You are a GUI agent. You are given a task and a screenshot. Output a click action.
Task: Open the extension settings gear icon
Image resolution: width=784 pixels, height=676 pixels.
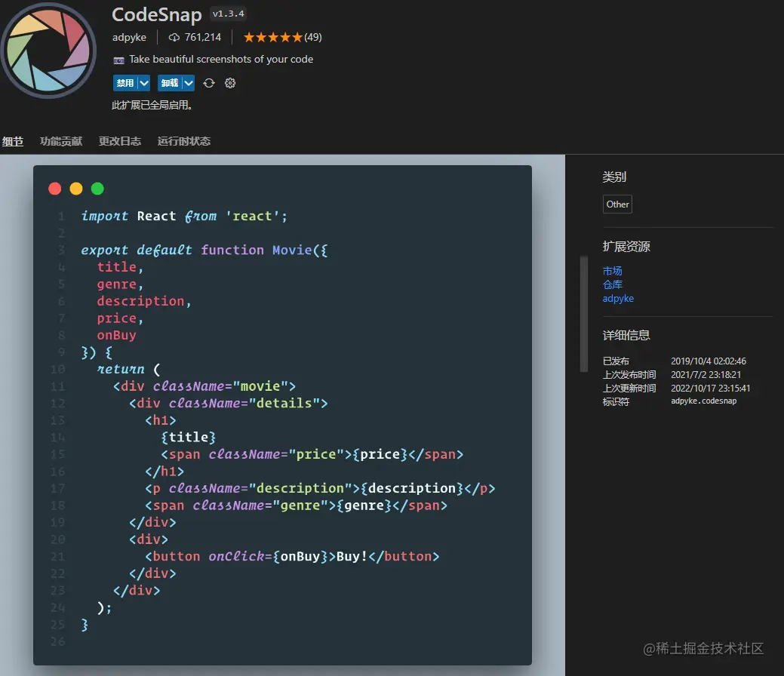click(230, 83)
